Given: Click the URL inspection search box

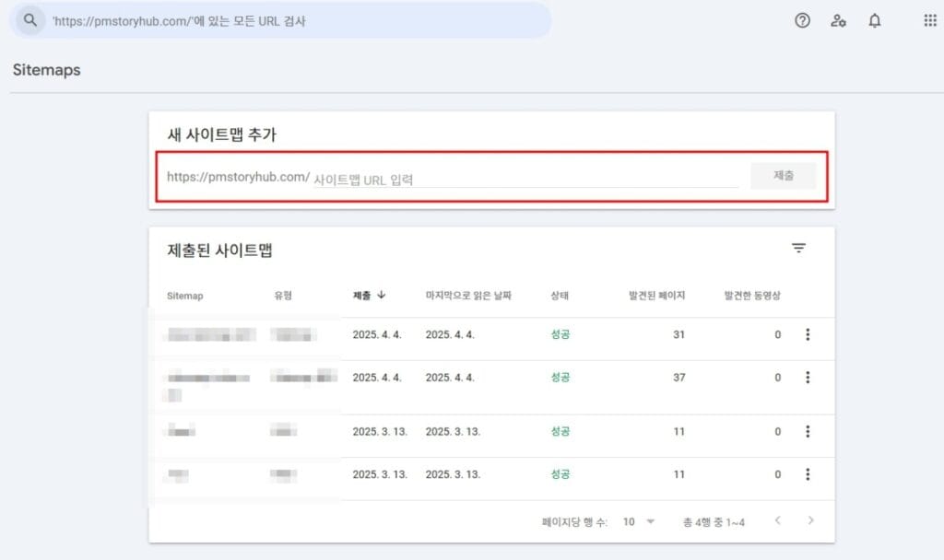Looking at the screenshot, I should pyautogui.click(x=295, y=20).
